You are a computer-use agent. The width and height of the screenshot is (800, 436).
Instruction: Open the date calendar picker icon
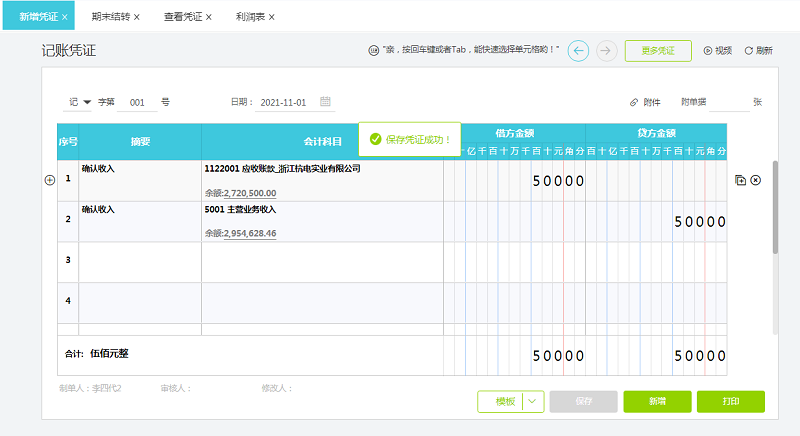pyautogui.click(x=326, y=102)
